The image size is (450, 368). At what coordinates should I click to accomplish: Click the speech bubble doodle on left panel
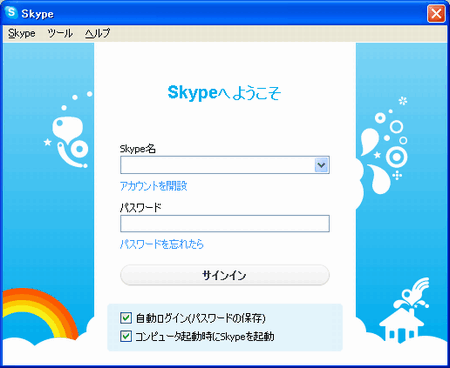coord(68,128)
